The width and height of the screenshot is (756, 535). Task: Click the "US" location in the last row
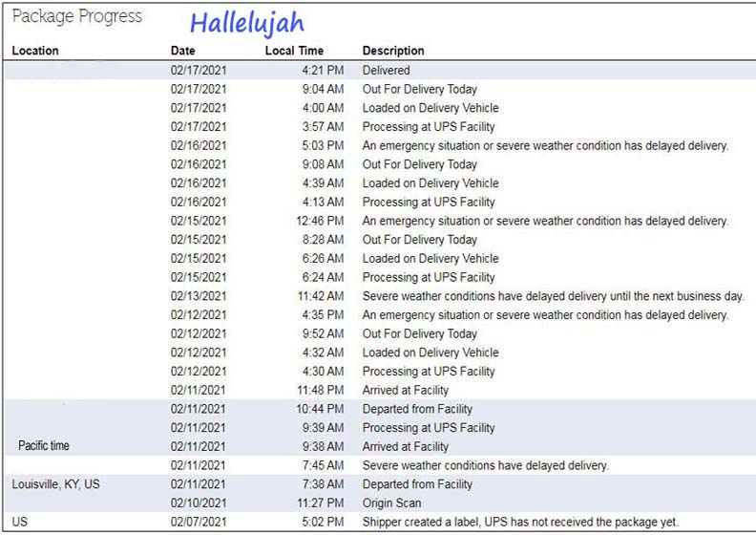[20, 522]
